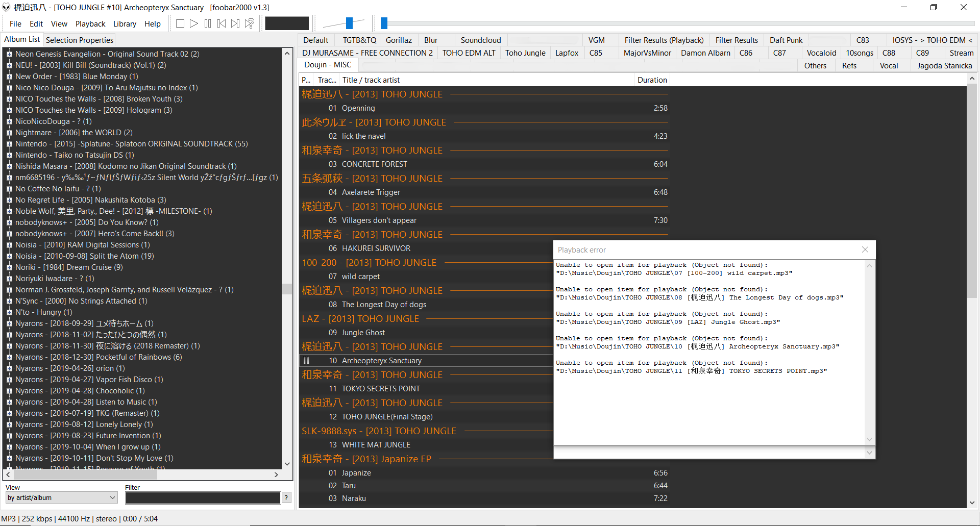The height and width of the screenshot is (526, 980).
Task: Click the Next track button
Action: (x=235, y=23)
